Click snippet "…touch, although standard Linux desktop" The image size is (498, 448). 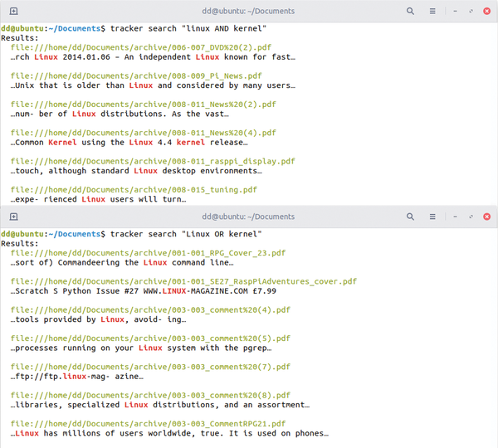136,171
